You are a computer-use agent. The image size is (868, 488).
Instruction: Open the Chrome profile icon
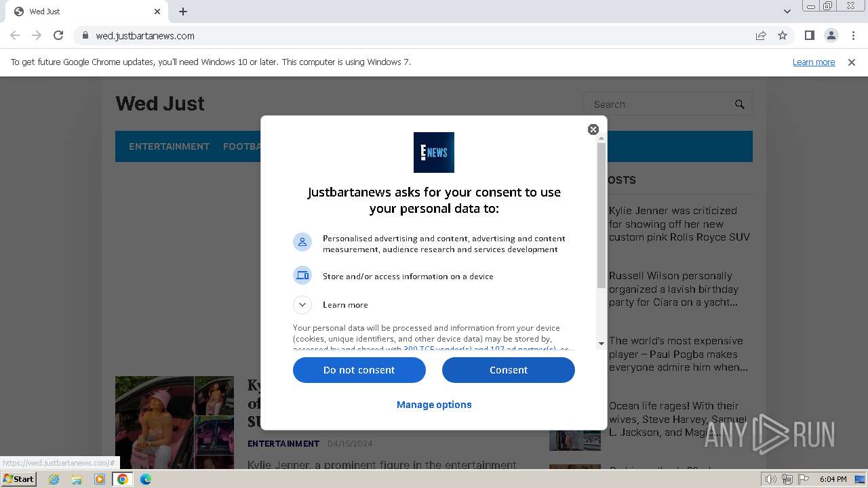point(831,35)
